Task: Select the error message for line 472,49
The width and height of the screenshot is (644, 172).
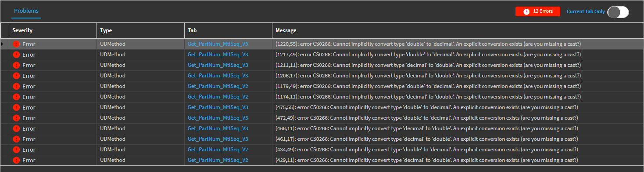Action: (x=426, y=118)
